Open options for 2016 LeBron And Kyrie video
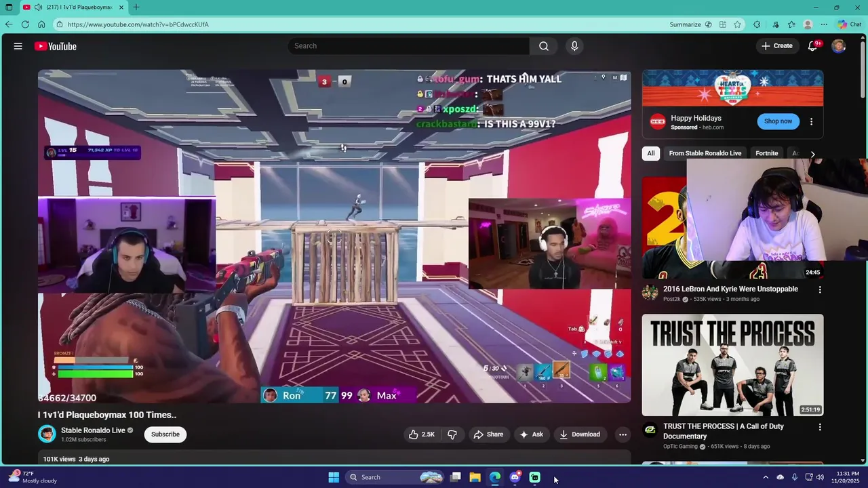This screenshot has height=488, width=868. (820, 289)
